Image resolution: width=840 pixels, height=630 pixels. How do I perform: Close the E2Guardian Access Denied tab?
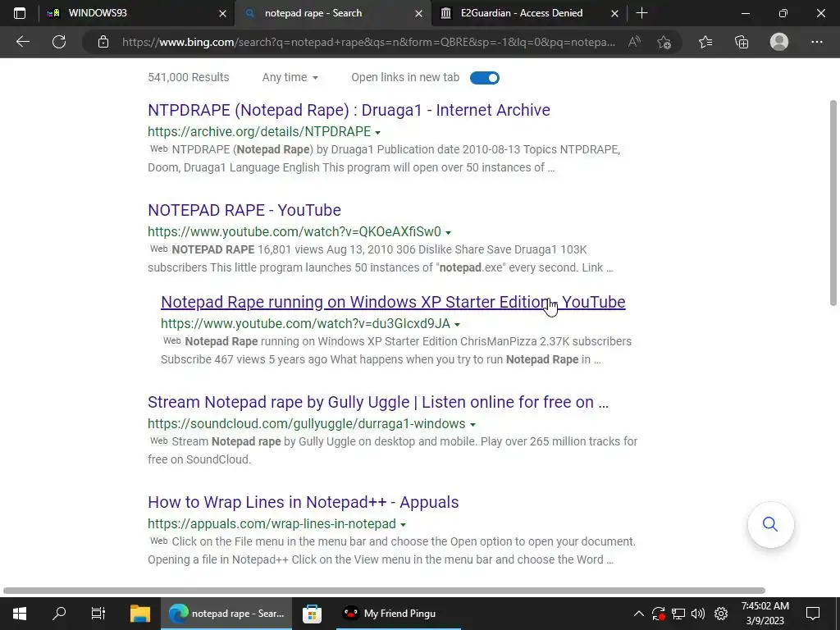point(615,13)
